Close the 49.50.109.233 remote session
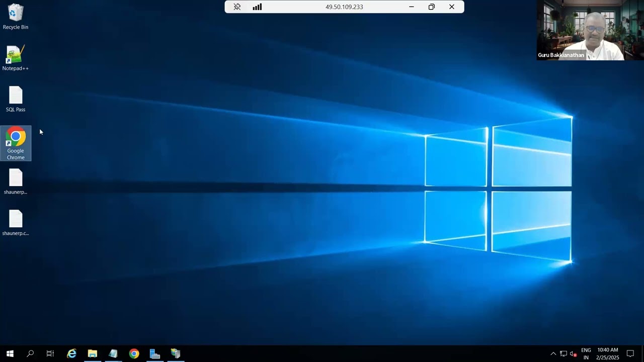 (x=452, y=7)
